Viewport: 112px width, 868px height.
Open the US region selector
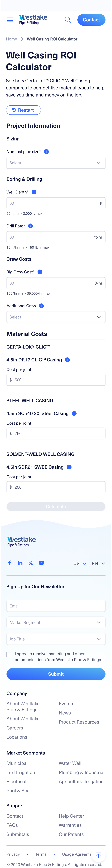tap(80, 563)
